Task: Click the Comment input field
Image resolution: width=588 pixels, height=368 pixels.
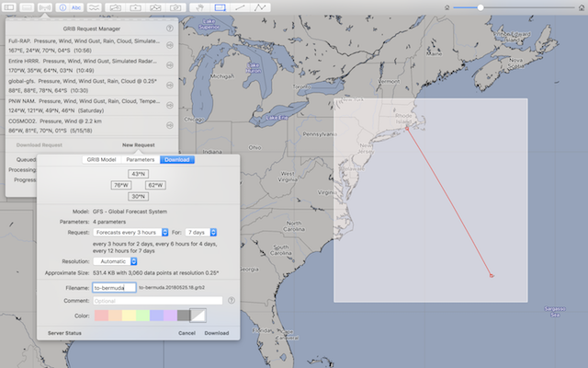Action: point(158,300)
